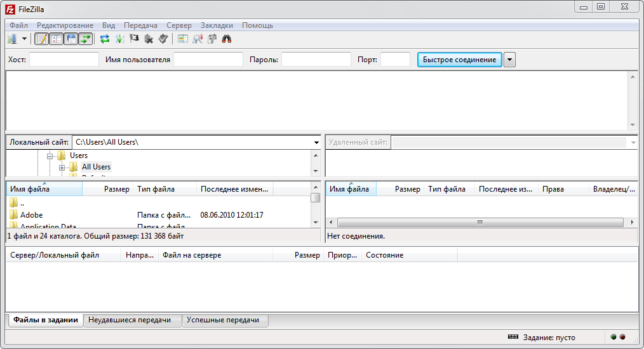Switch to Успешные передачи tab

225,320
